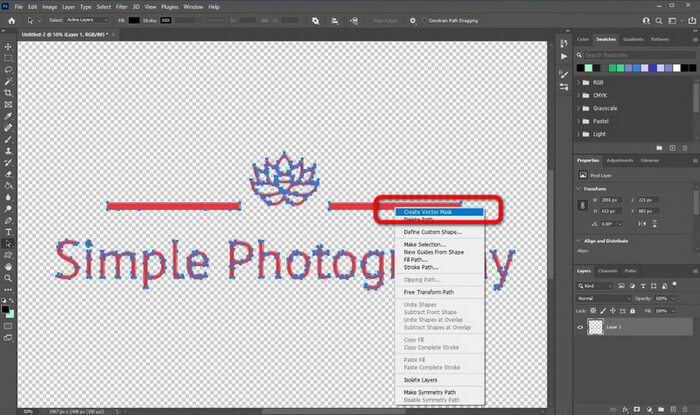Toggle lock image pixels brush icon
This screenshot has width=700, height=415.
tap(603, 311)
